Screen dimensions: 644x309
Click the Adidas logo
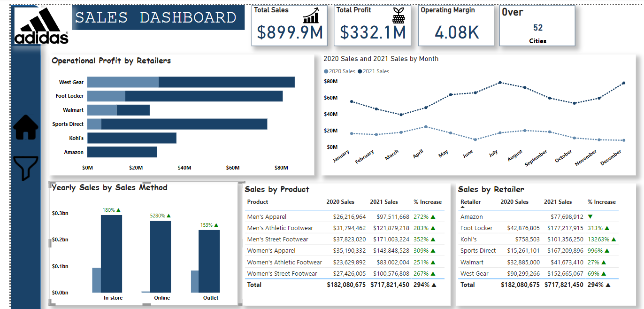click(41, 26)
